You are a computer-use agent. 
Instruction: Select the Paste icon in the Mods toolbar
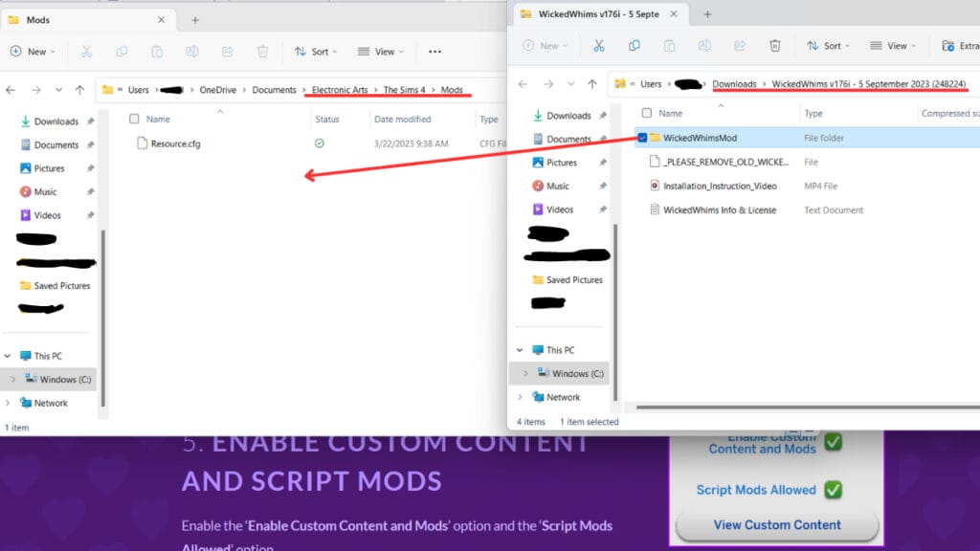tap(156, 50)
